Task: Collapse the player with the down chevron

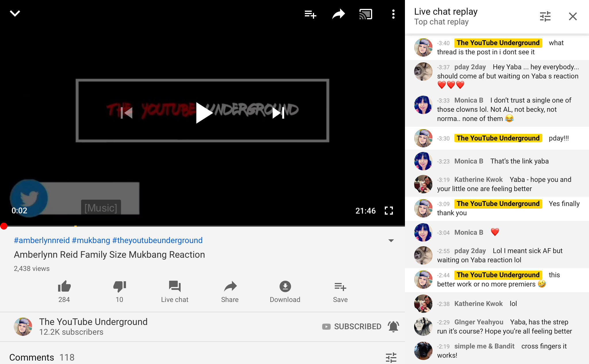Action: [x=15, y=14]
